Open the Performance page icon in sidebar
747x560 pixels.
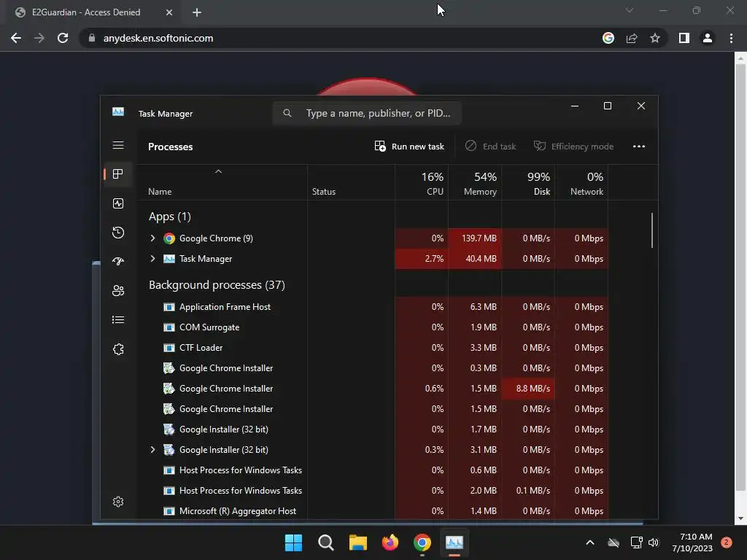click(118, 203)
